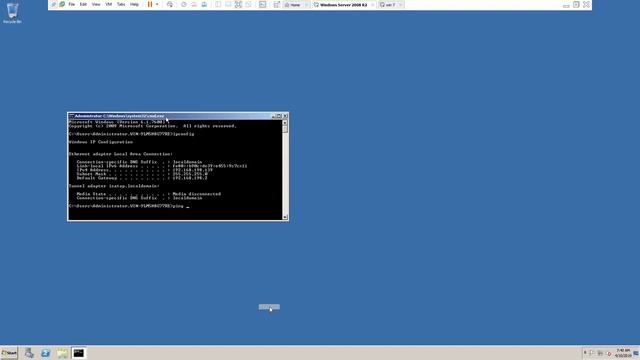The height and width of the screenshot is (360, 640).
Task: Click the "Media disconnected" state line
Action: click(149, 194)
